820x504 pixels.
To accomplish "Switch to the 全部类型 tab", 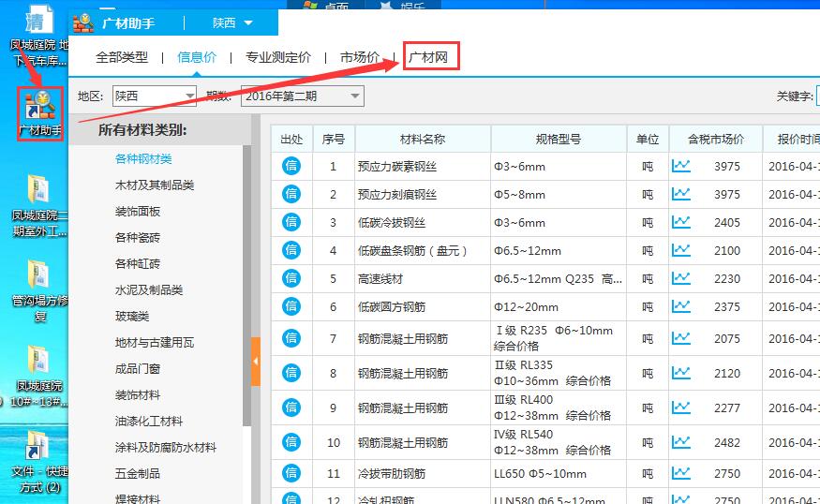I will tap(122, 57).
